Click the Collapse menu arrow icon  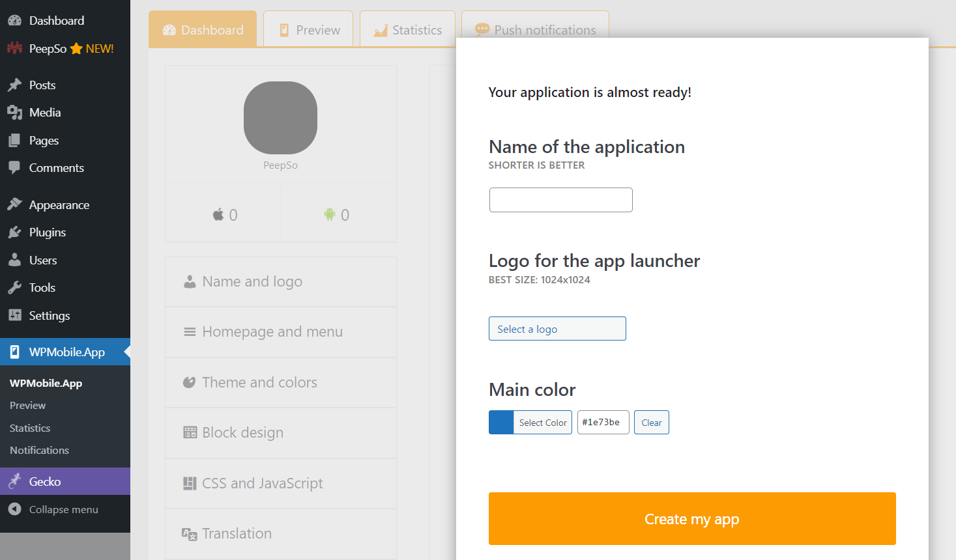pos(14,509)
